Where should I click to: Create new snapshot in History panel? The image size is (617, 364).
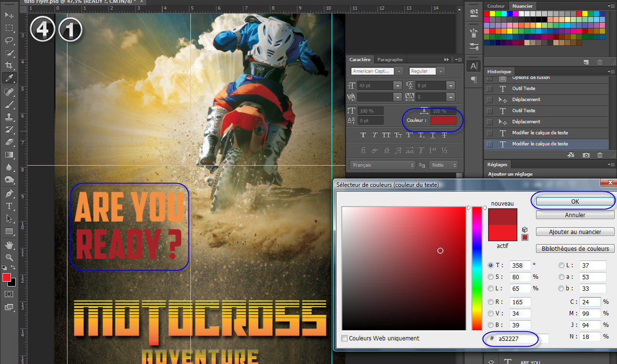[x=586, y=155]
